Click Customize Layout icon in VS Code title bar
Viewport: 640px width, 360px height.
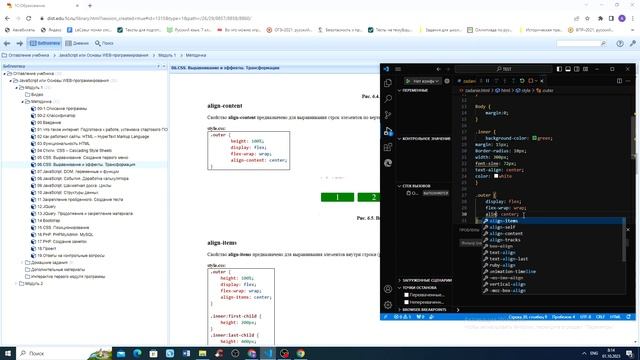pos(585,69)
